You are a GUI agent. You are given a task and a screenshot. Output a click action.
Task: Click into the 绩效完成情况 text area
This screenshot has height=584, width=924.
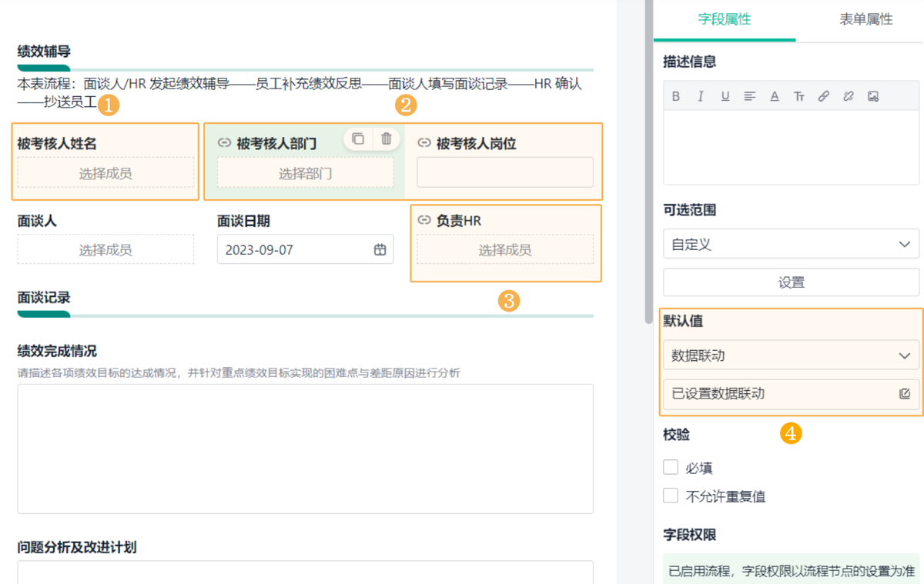[305, 448]
